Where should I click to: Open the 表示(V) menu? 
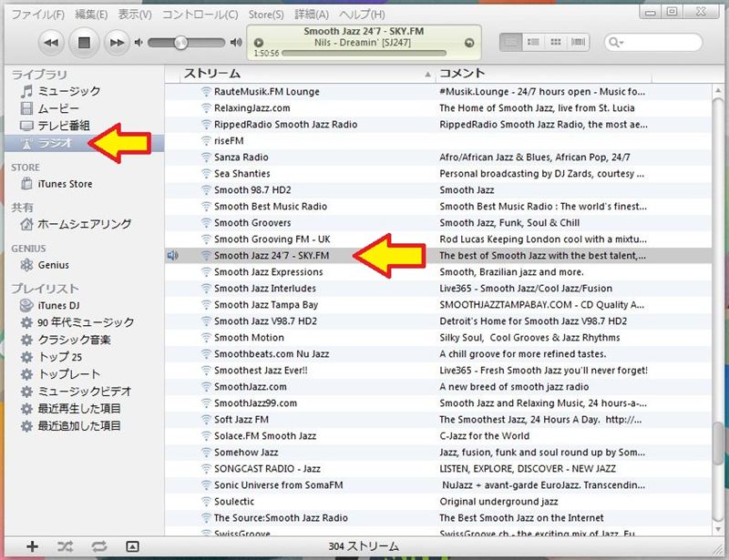(134, 15)
